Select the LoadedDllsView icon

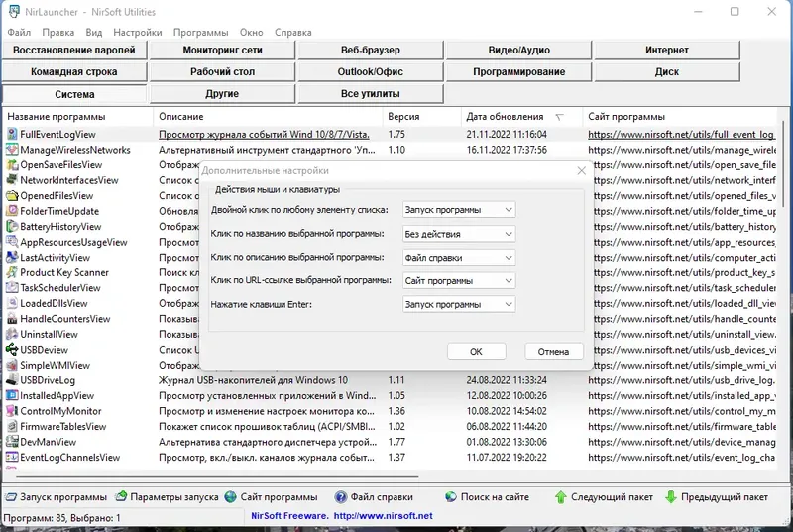[x=12, y=303]
